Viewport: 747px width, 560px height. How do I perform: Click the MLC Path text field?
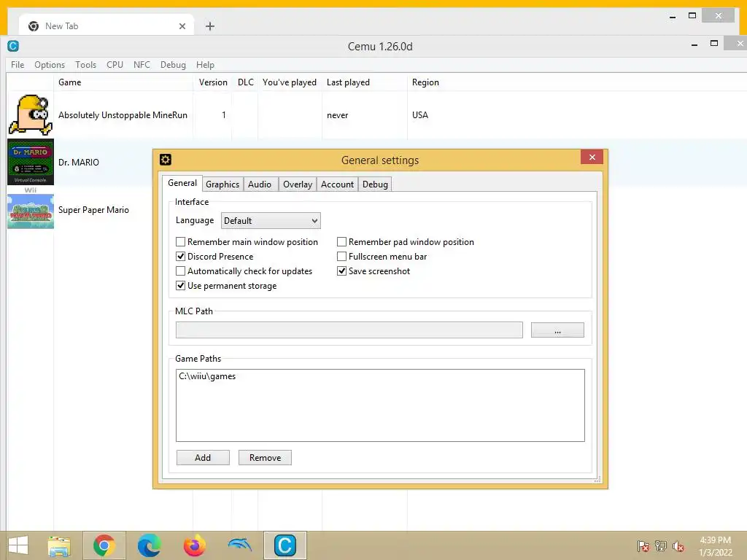click(349, 330)
